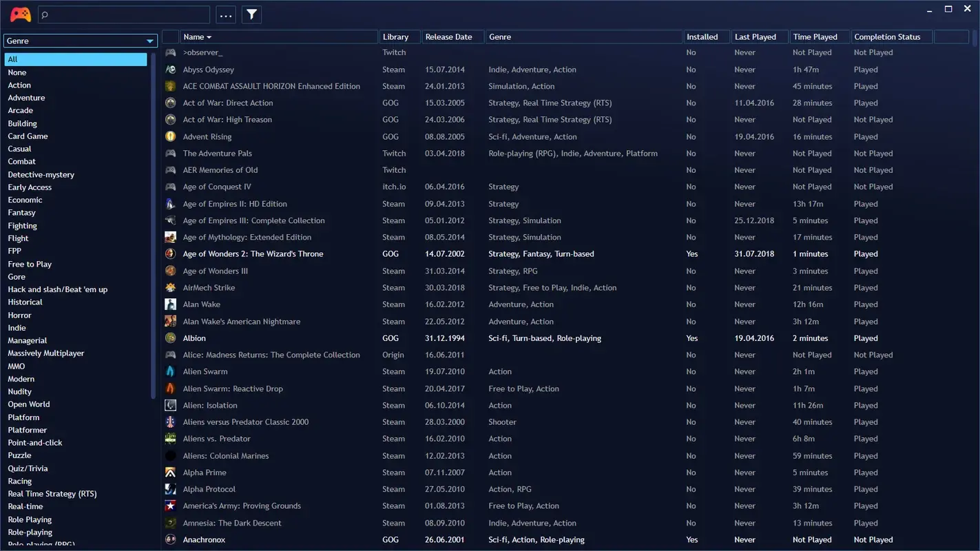Image resolution: width=980 pixels, height=551 pixels.
Task: Open extra view options with the ellipsis button
Action: pos(225,14)
